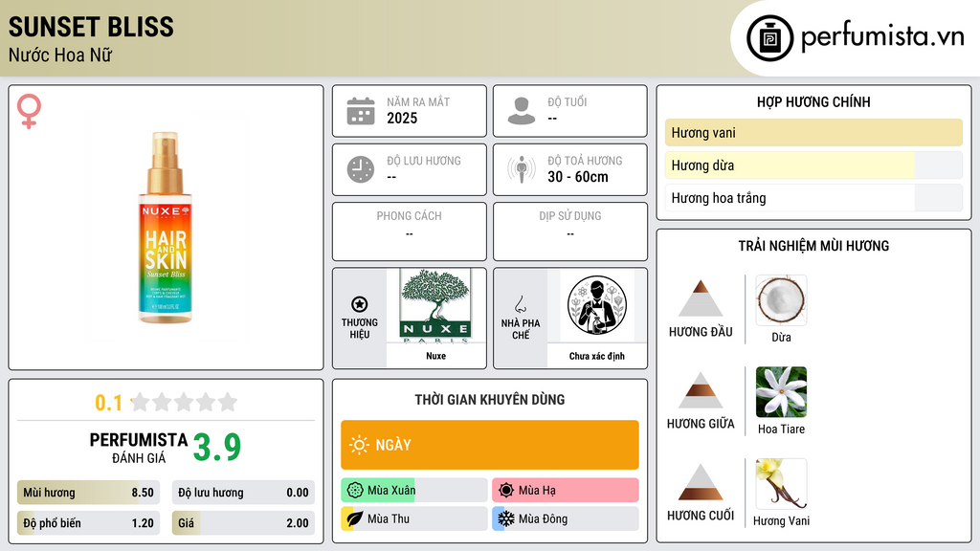Image resolution: width=980 pixels, height=551 pixels.
Task: Click the yellow 0.1 user rating number
Action: pyautogui.click(x=108, y=403)
